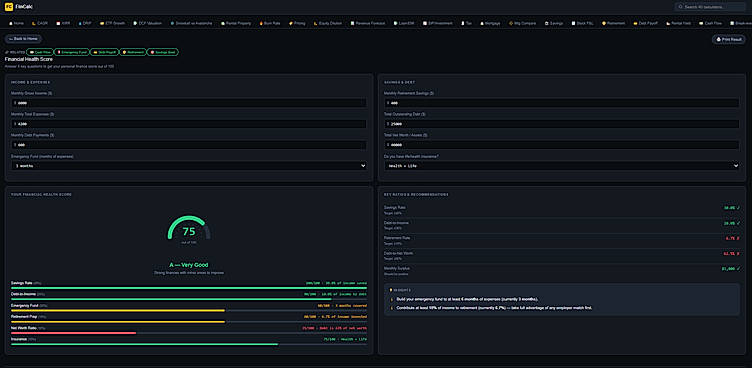
Task: Open the DCF Valuation tab
Action: tap(147, 23)
